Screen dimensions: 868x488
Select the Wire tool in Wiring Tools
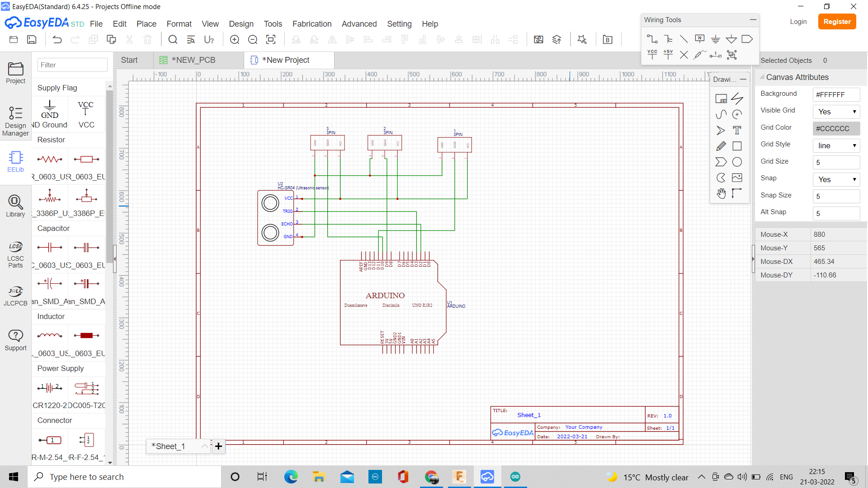tap(652, 39)
